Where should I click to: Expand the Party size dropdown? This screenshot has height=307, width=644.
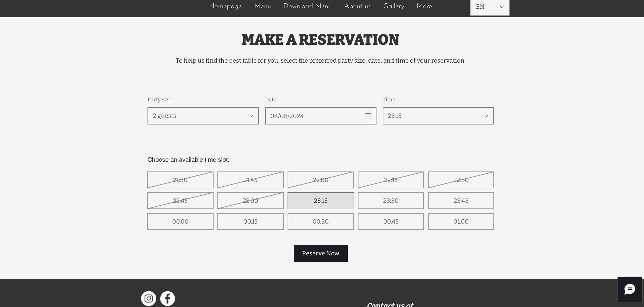203,116
